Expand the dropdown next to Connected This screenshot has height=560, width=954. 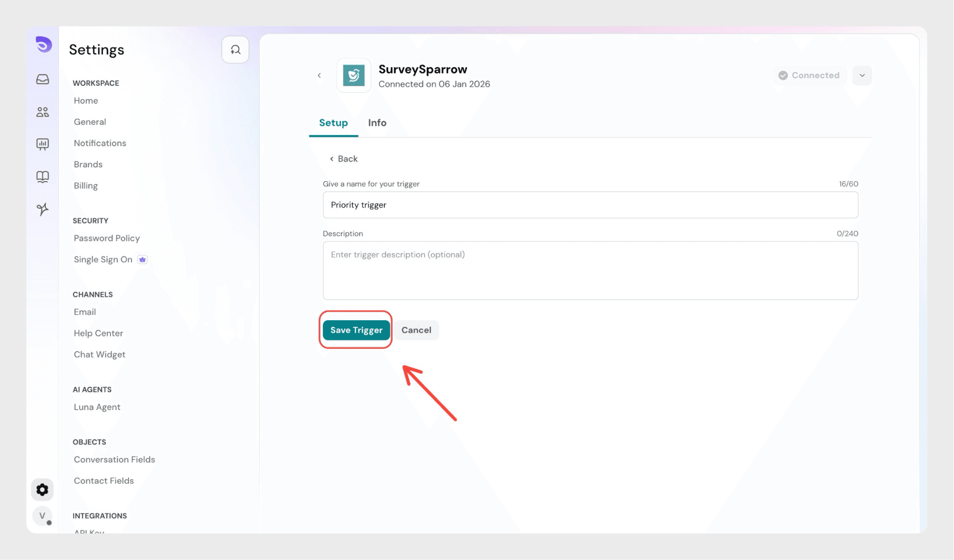(862, 75)
